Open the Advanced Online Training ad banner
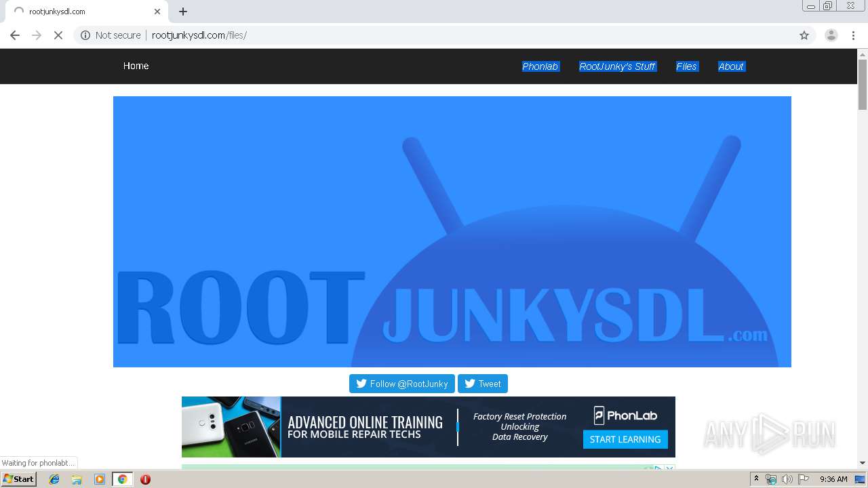Viewport: 868px width, 488px height. tap(428, 427)
